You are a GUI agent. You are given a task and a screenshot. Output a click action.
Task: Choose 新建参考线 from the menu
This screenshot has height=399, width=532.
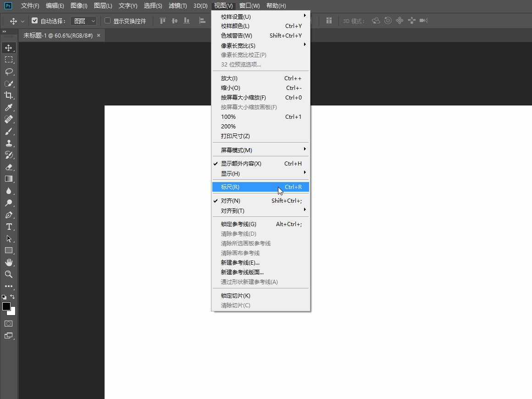click(x=240, y=263)
